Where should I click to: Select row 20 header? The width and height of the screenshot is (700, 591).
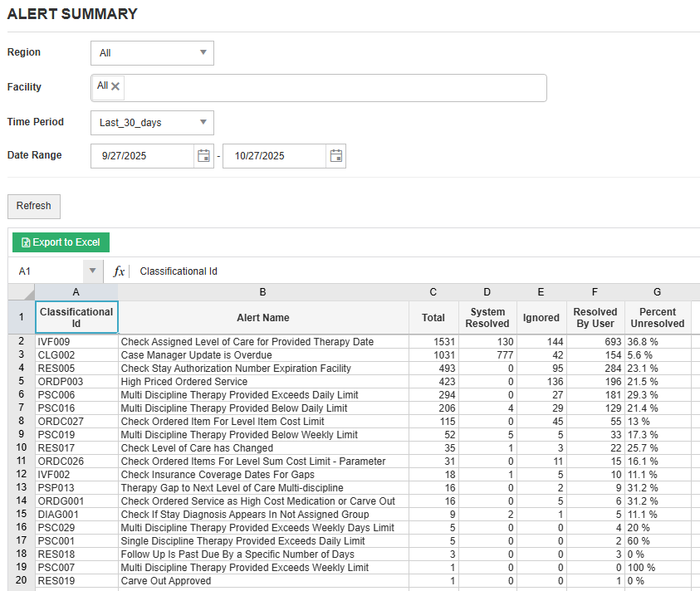tap(22, 580)
